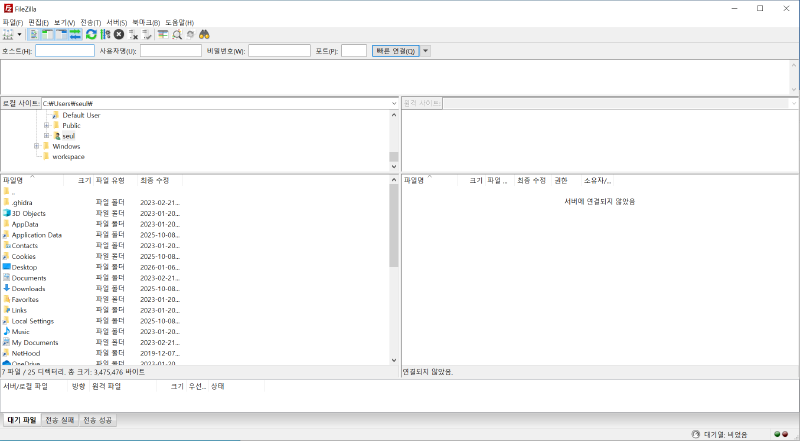Toggle the message log display
Screen dimensions: 800x441
point(34,34)
